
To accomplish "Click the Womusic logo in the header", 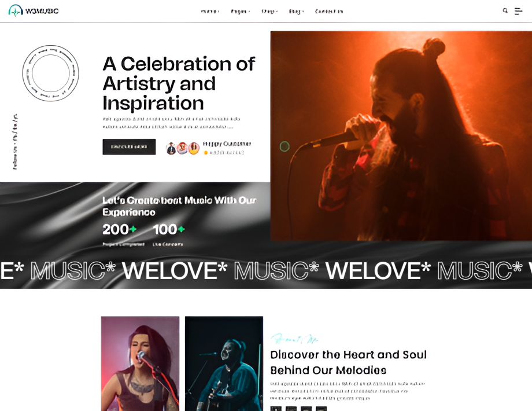I will [x=34, y=11].
